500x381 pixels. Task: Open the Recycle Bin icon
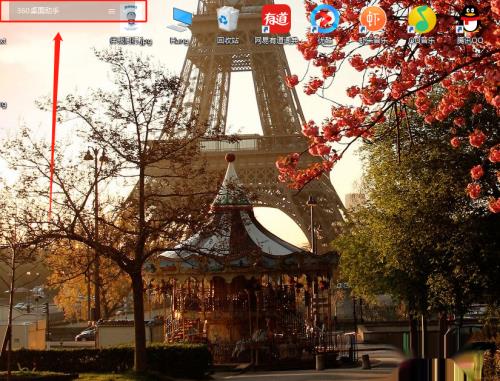(x=228, y=19)
